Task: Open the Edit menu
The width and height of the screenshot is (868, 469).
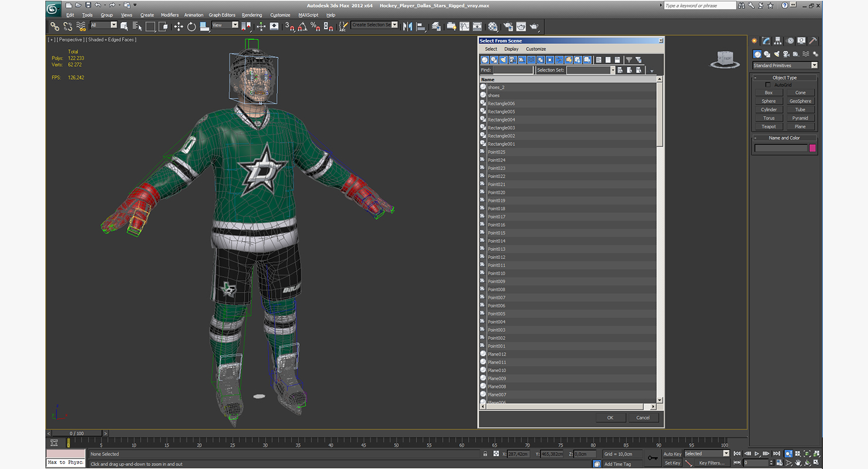Action: (x=70, y=15)
